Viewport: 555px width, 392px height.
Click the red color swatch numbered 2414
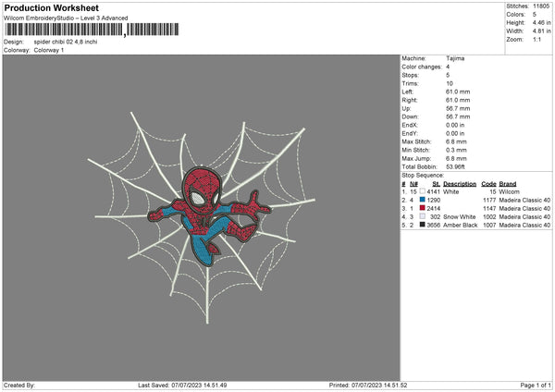[423, 208]
